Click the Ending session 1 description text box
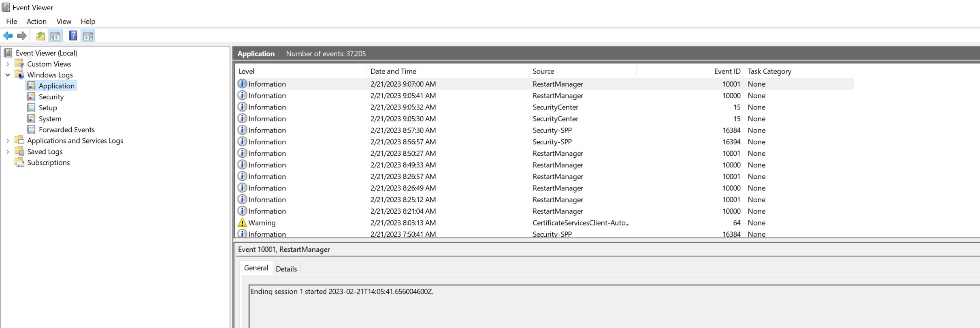Viewport: 980px width, 328px height. 614,306
